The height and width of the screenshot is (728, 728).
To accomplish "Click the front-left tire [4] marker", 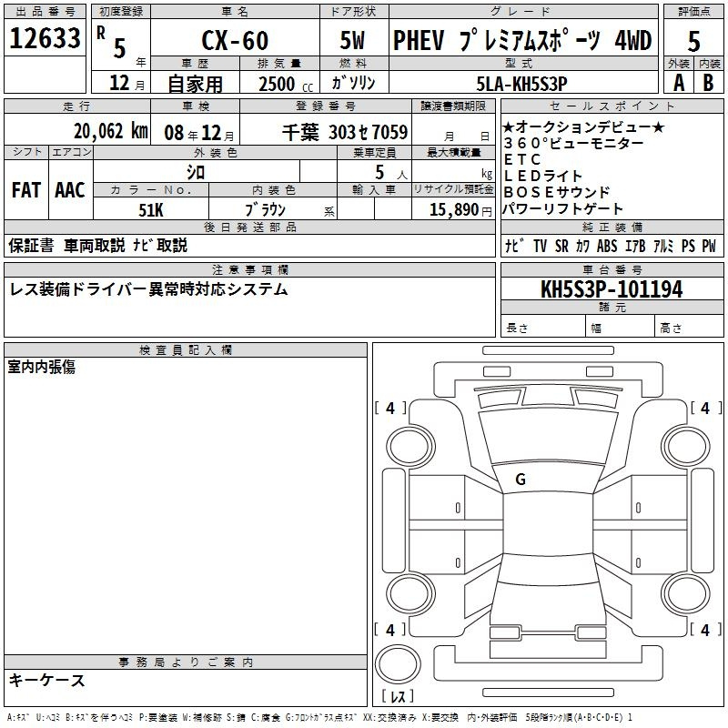I will [390, 409].
